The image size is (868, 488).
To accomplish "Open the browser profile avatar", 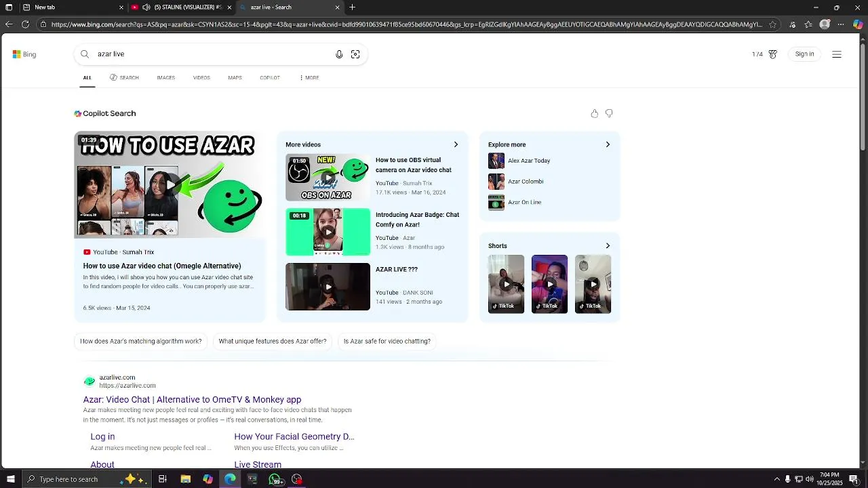I will (825, 24).
